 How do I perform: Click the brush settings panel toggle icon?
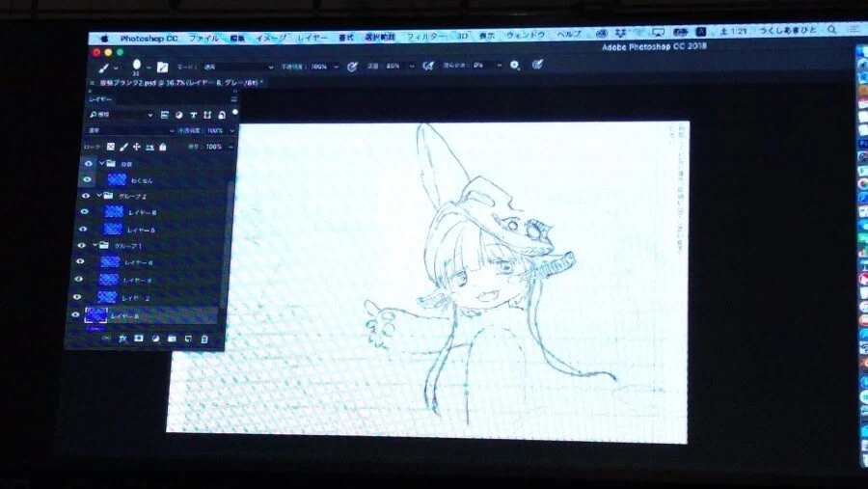[163, 67]
